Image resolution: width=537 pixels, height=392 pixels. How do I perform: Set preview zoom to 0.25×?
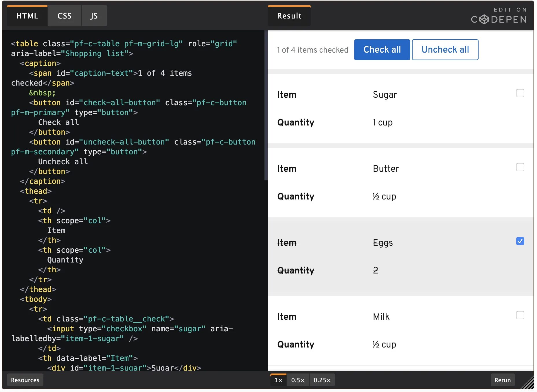322,380
